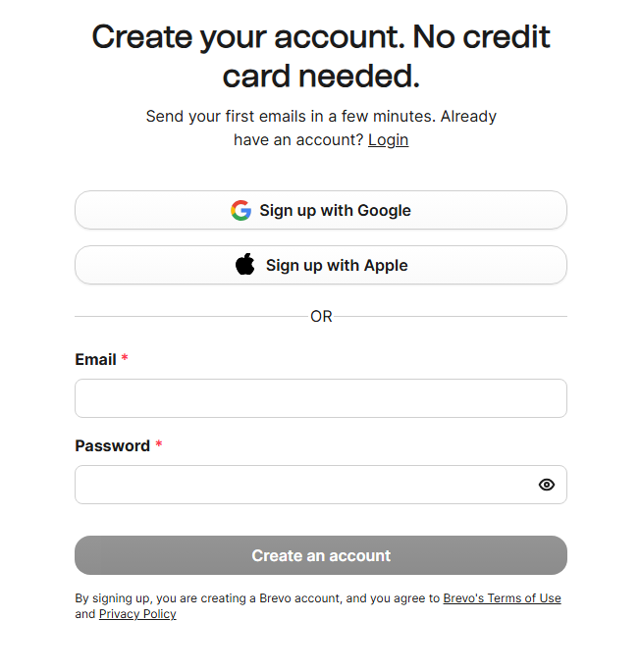640x672 pixels.
Task: Submit with Create an account button
Action: (x=320, y=555)
